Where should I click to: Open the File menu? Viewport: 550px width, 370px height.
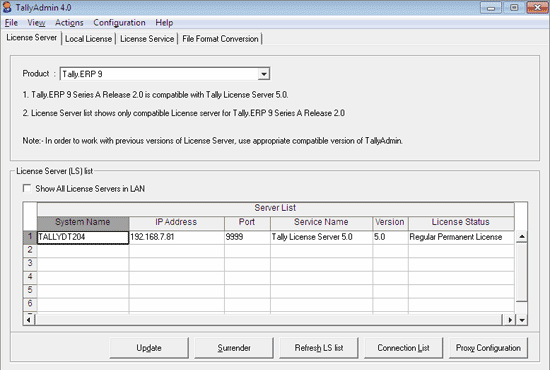coord(11,23)
